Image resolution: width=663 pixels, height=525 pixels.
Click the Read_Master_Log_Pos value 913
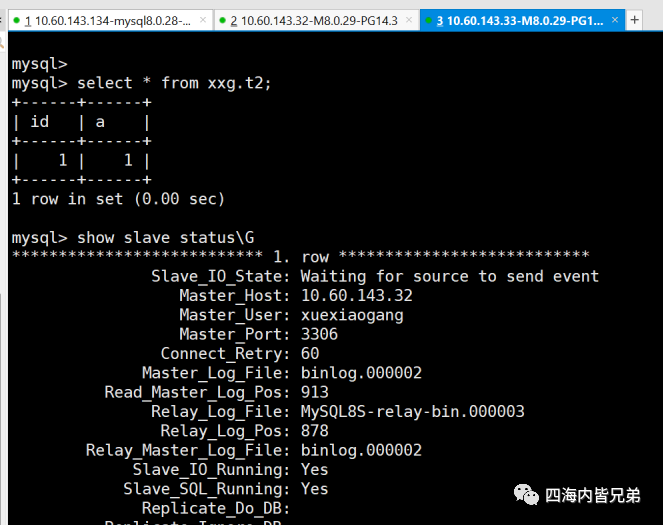point(315,392)
